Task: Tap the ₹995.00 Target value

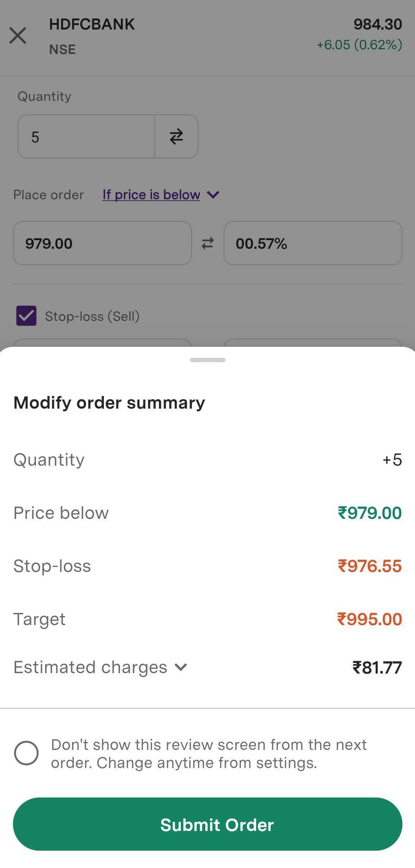Action: pyautogui.click(x=369, y=619)
